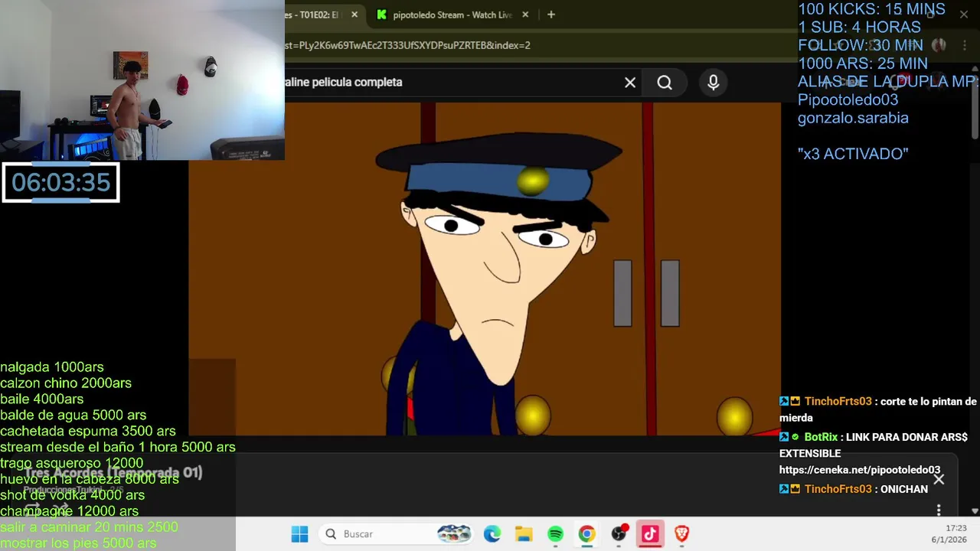
Task: Click the chat scrollbar down arrow
Action: 974,510
